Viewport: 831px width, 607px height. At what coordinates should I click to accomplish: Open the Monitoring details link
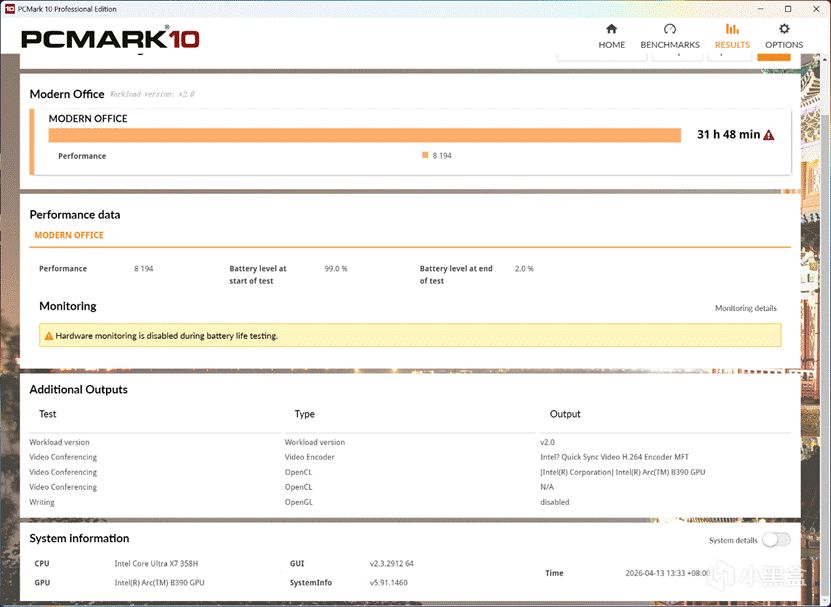pos(746,308)
